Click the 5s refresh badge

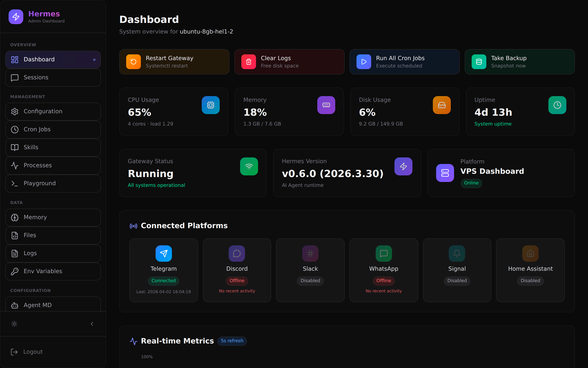pos(232,341)
